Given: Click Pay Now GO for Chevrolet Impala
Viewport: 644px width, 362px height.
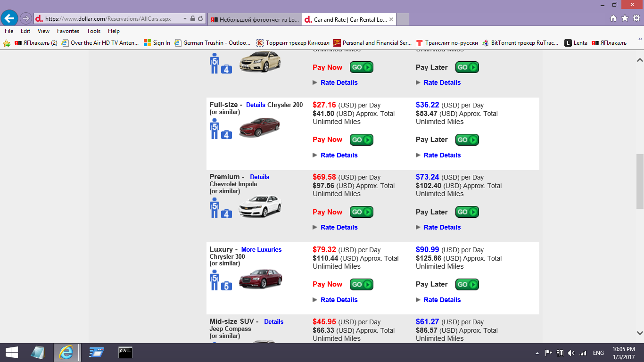Looking at the screenshot, I should pyautogui.click(x=362, y=212).
